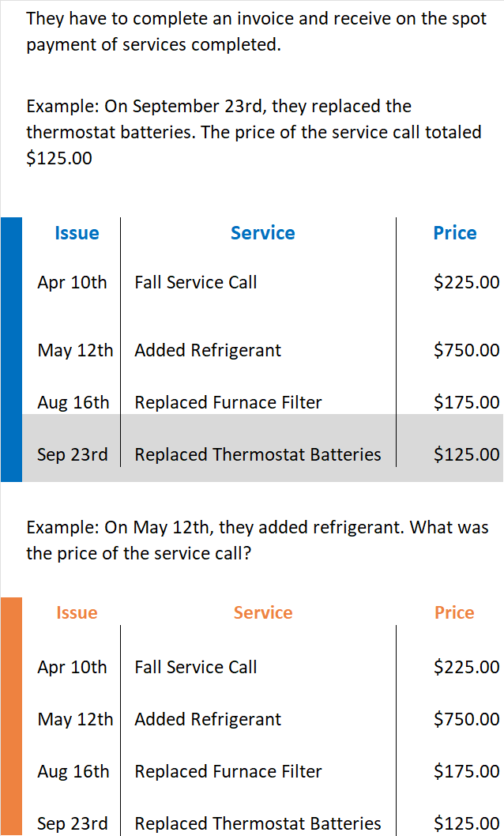Click the May 12th example question text
Screen dimensions: 504x836
point(257,540)
